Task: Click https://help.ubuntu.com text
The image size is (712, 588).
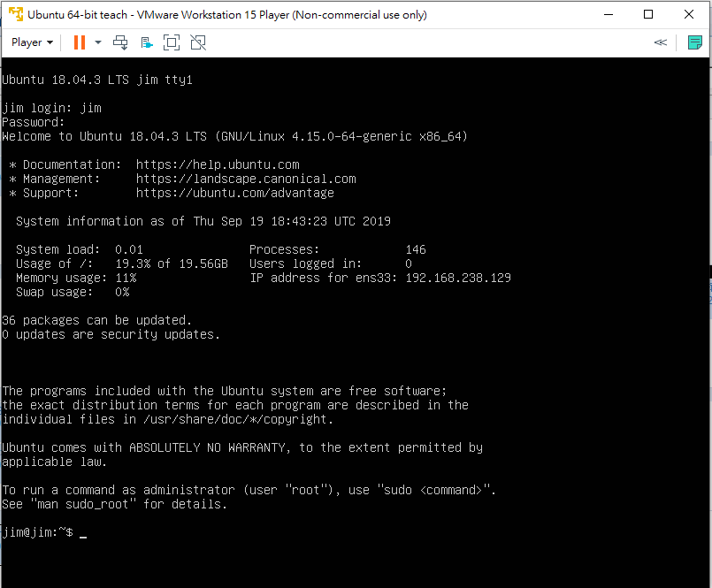Action: coord(218,164)
